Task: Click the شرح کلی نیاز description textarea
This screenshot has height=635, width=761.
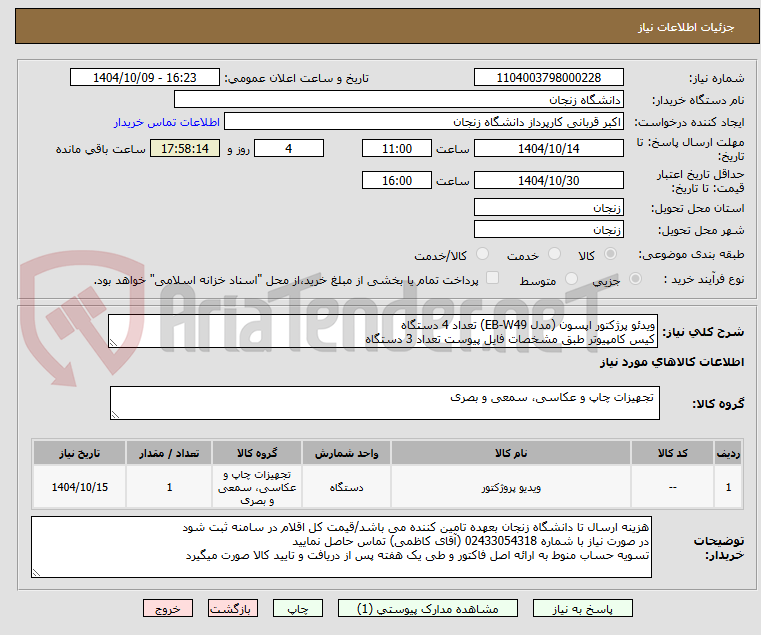Action: tap(383, 331)
